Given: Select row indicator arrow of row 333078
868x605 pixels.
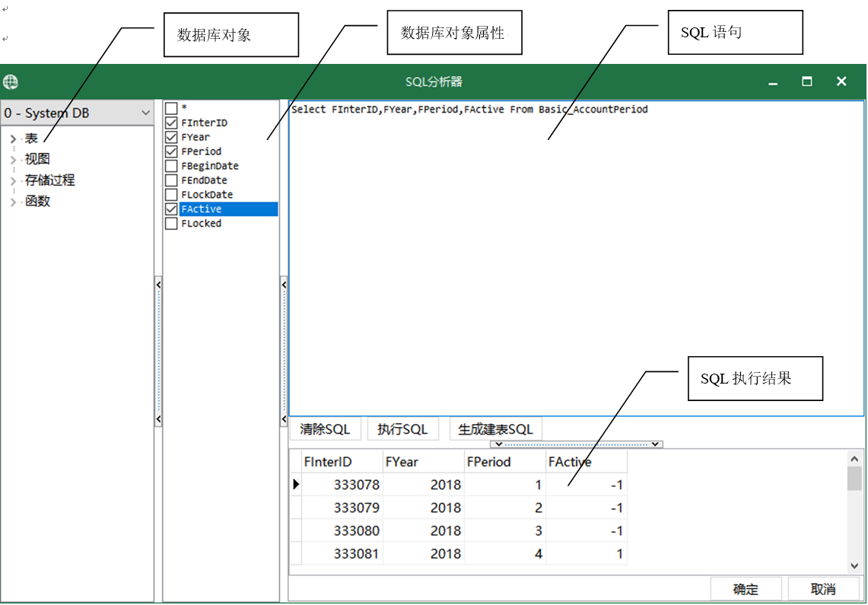Looking at the screenshot, I should [296, 484].
